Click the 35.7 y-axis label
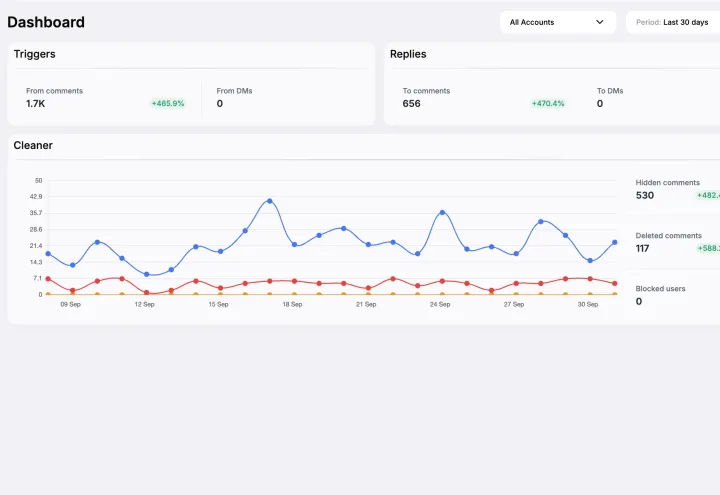 tap(36, 213)
